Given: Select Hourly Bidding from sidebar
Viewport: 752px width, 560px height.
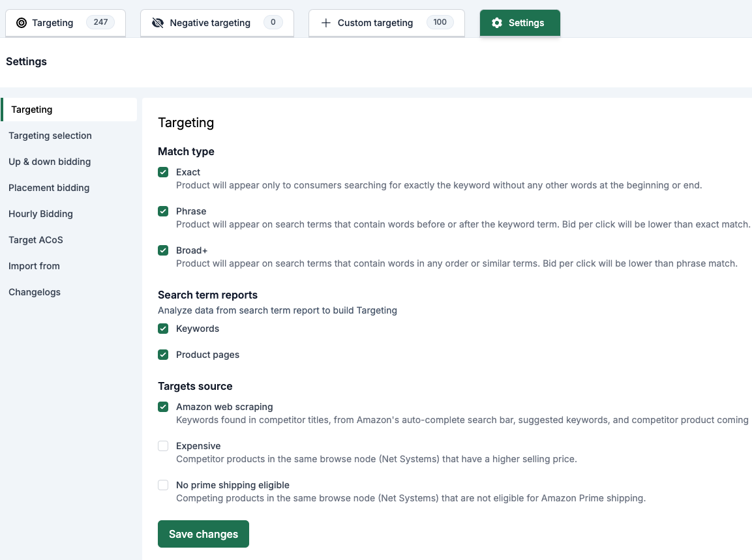Looking at the screenshot, I should pyautogui.click(x=40, y=214).
